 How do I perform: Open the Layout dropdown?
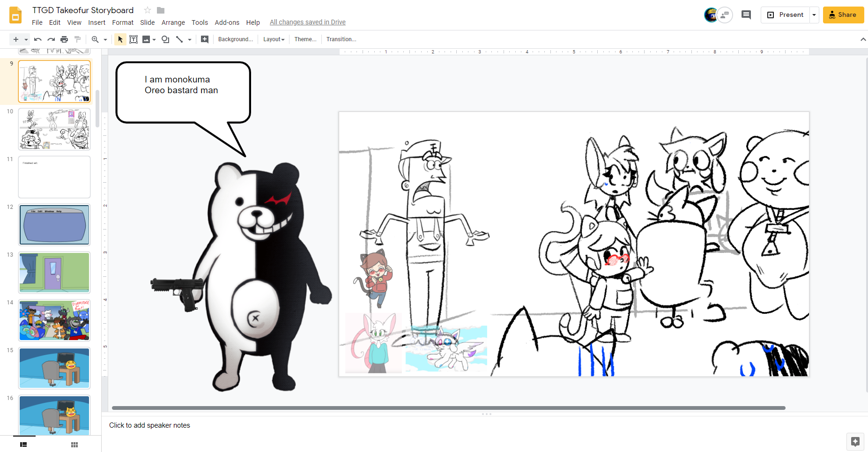[274, 39]
